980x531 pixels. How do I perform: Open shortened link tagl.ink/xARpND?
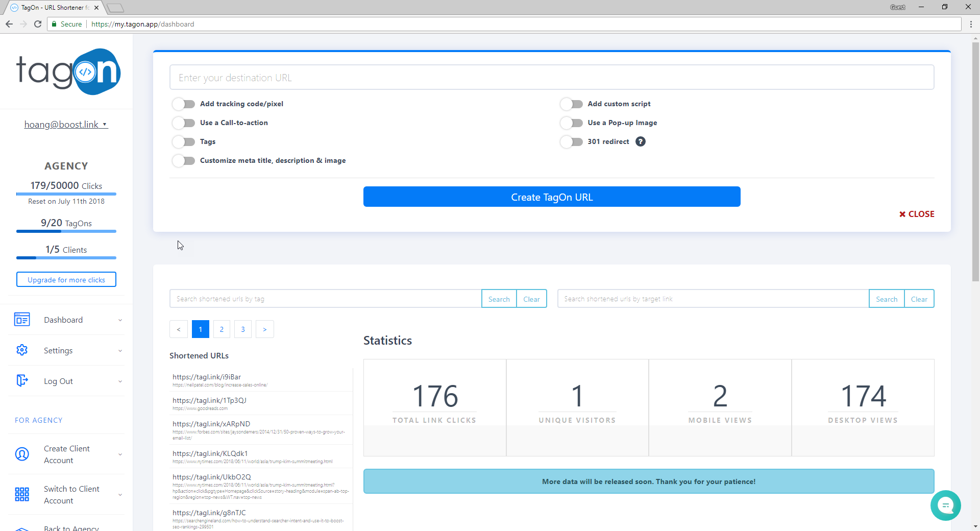pos(211,424)
